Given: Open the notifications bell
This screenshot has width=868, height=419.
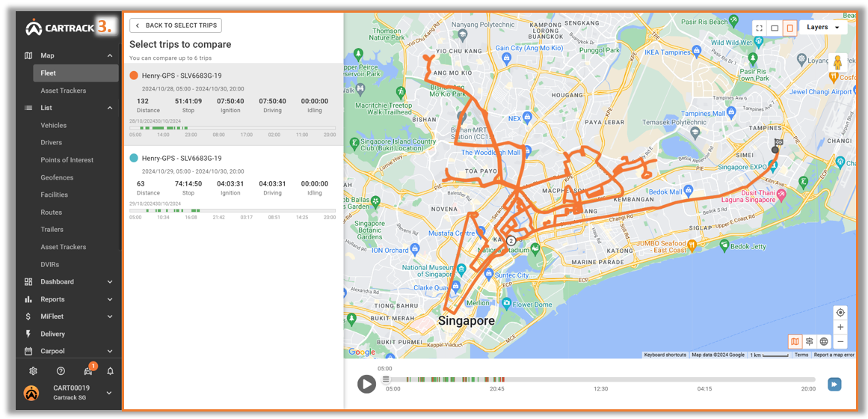Looking at the screenshot, I should pyautogui.click(x=111, y=371).
